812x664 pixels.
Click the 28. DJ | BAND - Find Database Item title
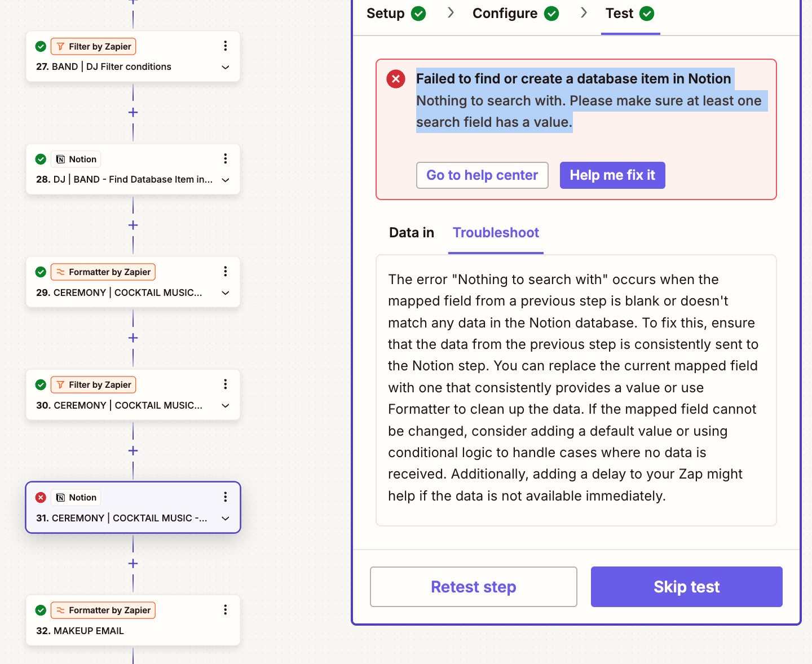coord(125,179)
